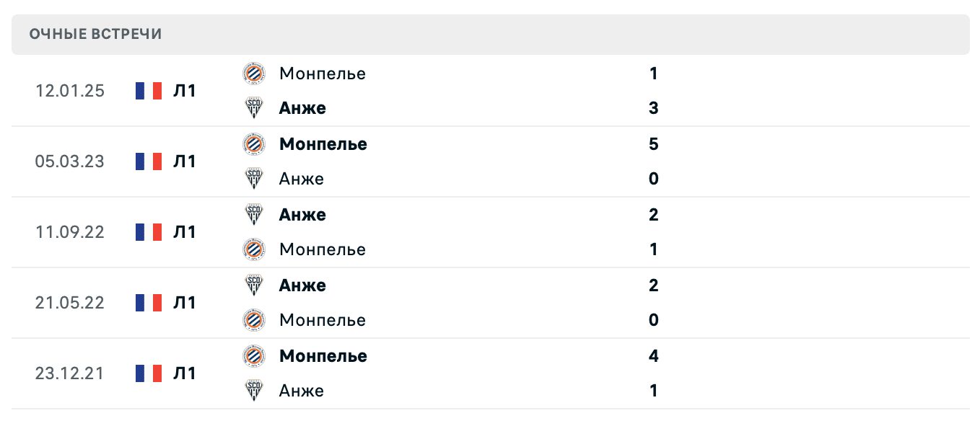Open bold Монпелье link in 23.12.21 match

point(323,356)
